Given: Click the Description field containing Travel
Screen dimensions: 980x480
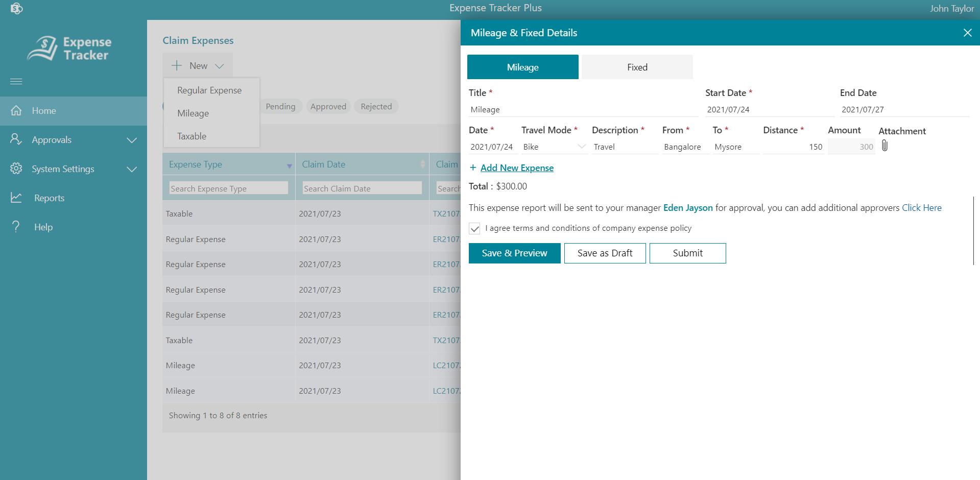Looking at the screenshot, I should 625,147.
